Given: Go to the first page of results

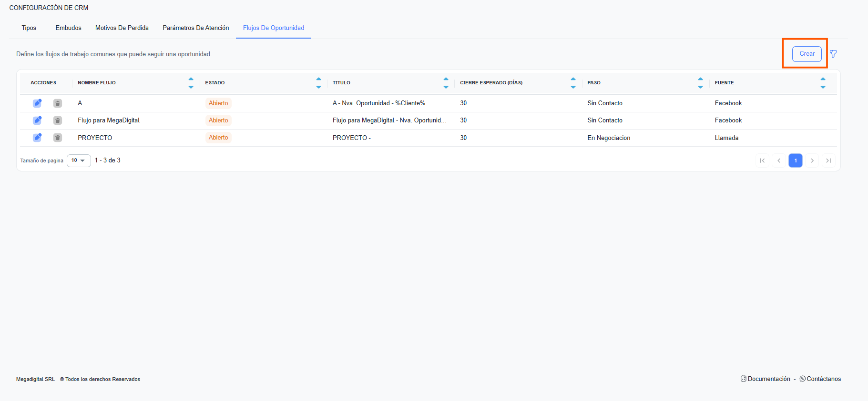Looking at the screenshot, I should pos(762,160).
